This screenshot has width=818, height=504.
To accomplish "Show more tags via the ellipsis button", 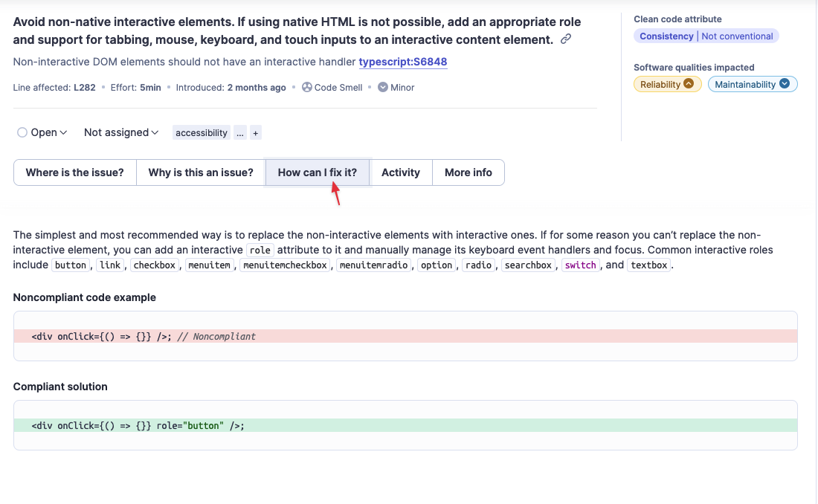I will (x=239, y=133).
